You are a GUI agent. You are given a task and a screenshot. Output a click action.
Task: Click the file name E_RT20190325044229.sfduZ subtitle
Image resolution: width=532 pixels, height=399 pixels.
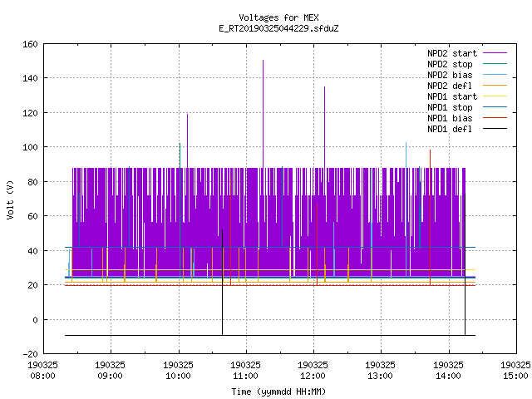pos(278,28)
